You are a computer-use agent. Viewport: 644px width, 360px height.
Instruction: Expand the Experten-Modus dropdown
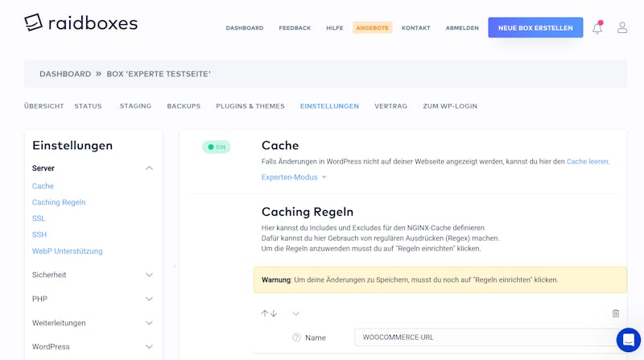[294, 177]
